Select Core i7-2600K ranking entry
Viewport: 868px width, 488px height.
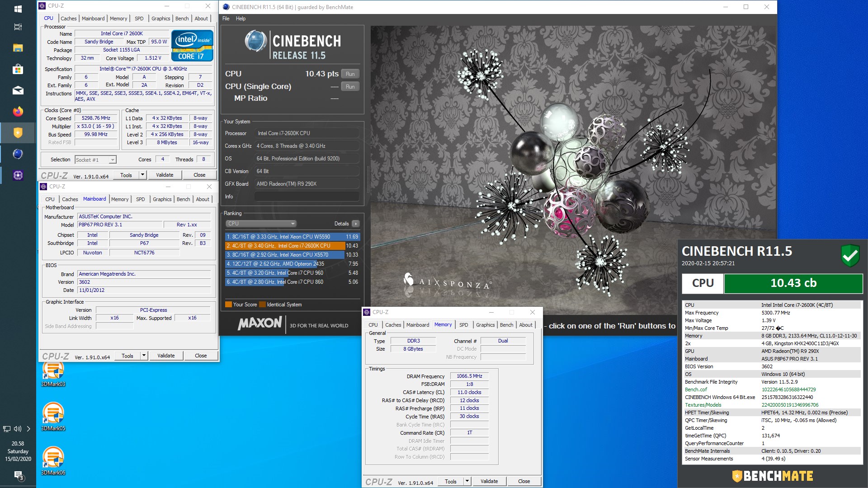pyautogui.click(x=292, y=246)
